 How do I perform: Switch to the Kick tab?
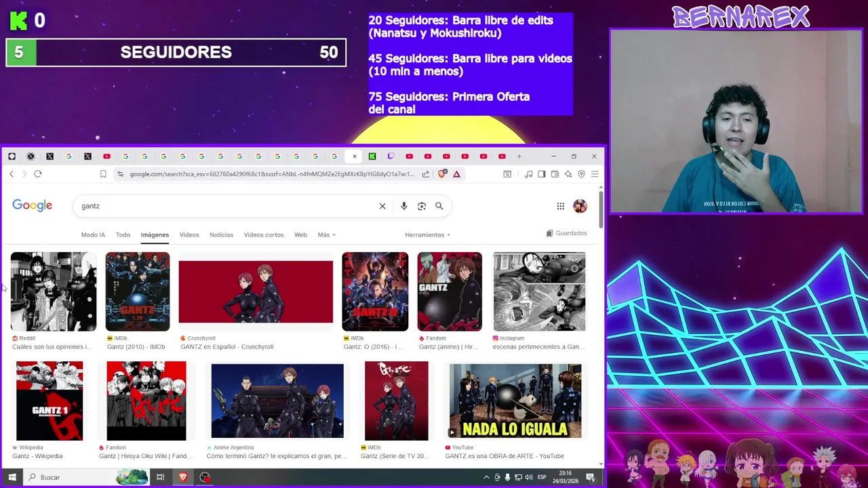click(372, 157)
